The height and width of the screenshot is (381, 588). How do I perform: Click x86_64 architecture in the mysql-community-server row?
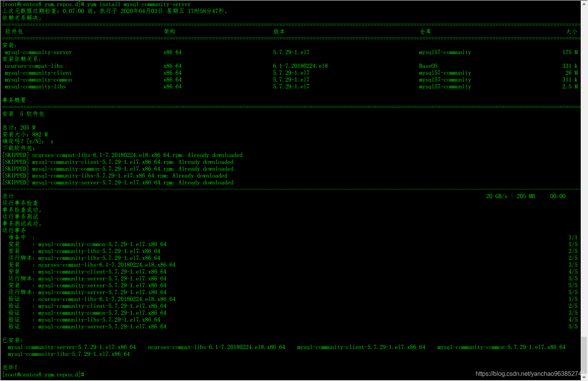coord(173,52)
